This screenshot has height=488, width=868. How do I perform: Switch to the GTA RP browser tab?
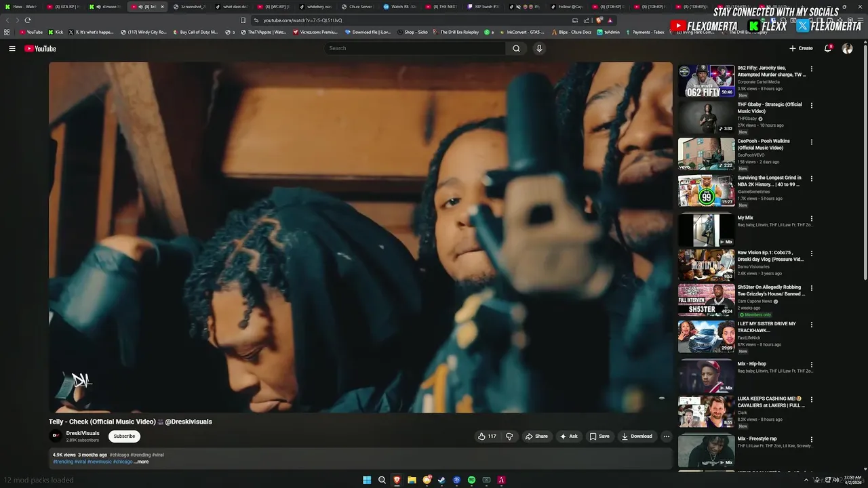[64, 7]
